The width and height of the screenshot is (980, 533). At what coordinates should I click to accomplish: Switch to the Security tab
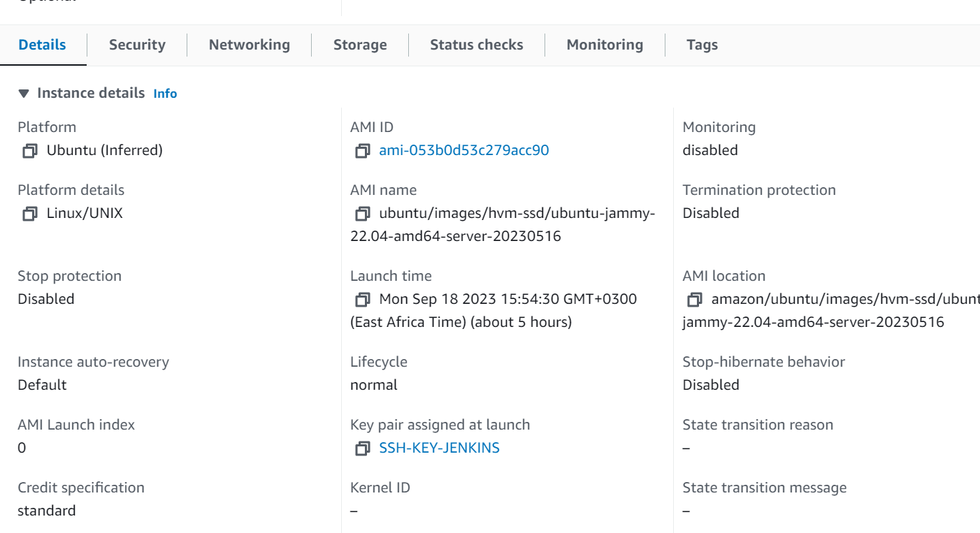[x=137, y=45]
